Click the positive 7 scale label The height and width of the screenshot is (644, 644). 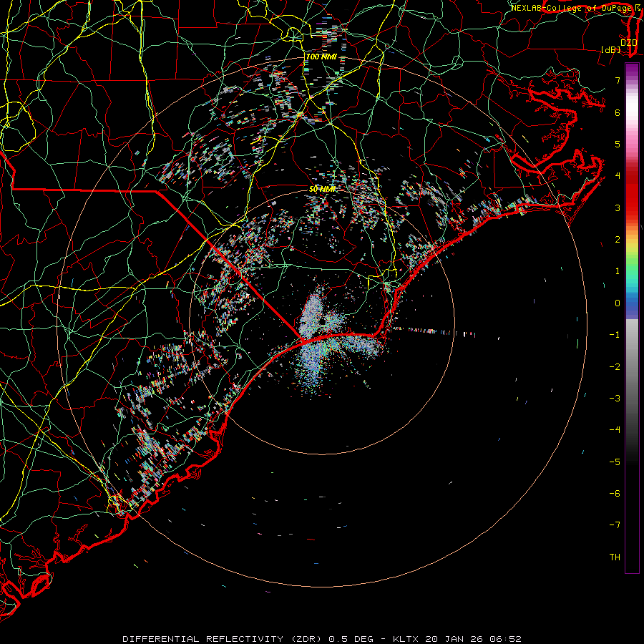[618, 80]
